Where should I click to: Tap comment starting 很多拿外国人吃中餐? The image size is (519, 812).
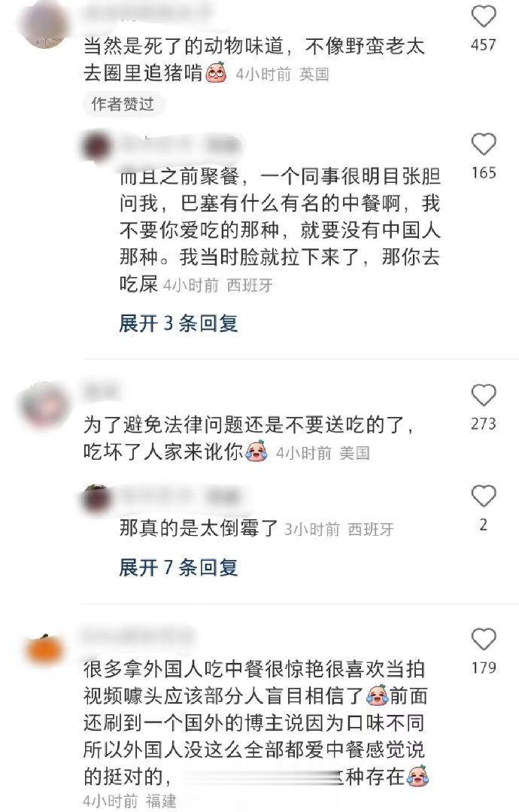pos(256,722)
